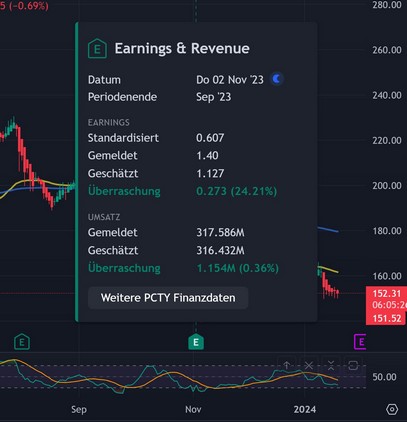Click the 280.00 price axis label
This screenshot has height=422, width=407.
coord(387,5)
